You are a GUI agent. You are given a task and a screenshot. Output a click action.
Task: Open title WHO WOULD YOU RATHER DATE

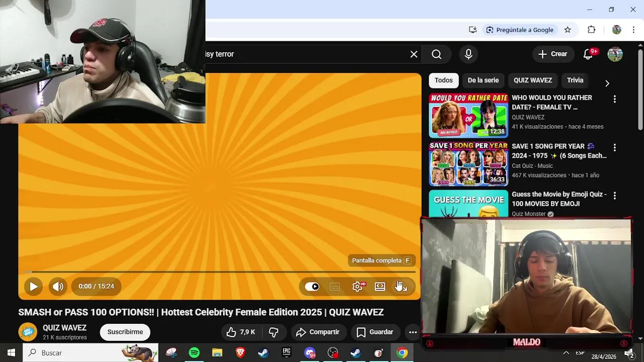tap(552, 103)
